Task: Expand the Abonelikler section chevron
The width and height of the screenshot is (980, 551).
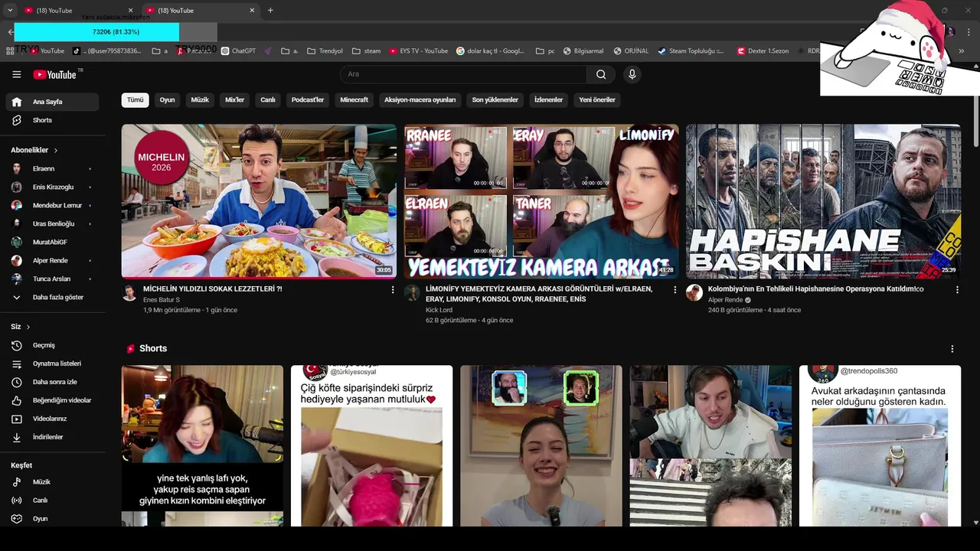Action: [x=56, y=150]
